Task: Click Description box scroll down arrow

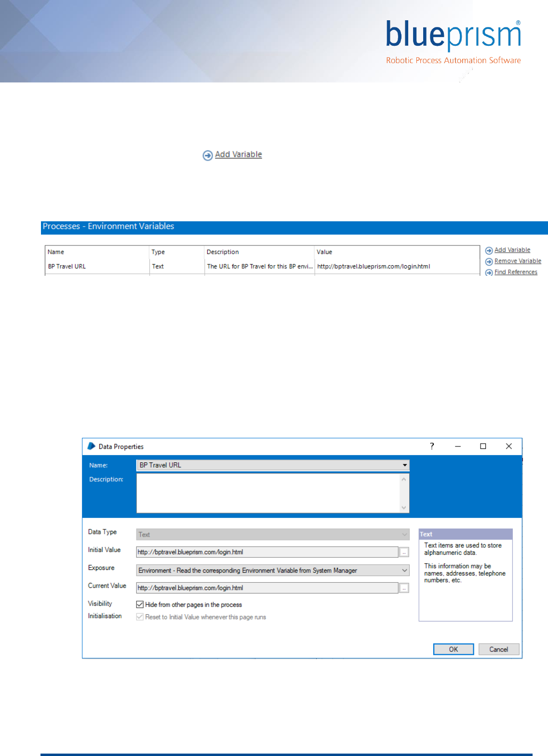Action: (x=404, y=508)
